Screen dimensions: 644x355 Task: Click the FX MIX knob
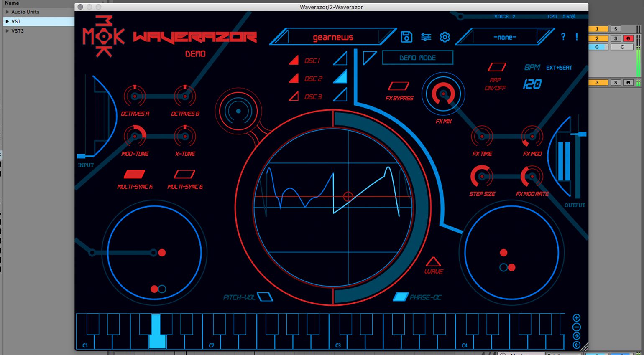(x=443, y=94)
